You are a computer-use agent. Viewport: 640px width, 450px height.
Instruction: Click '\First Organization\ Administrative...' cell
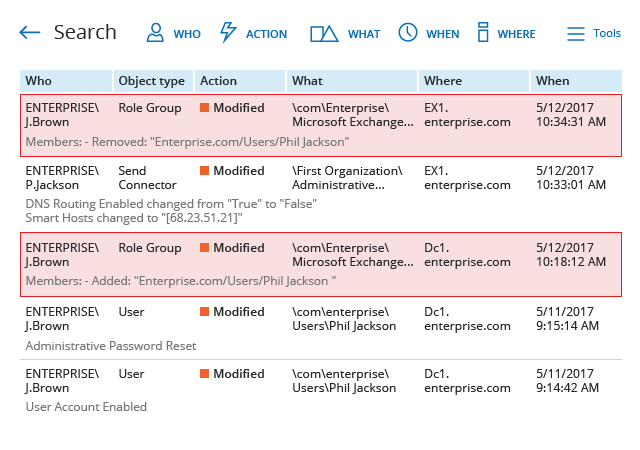[347, 178]
